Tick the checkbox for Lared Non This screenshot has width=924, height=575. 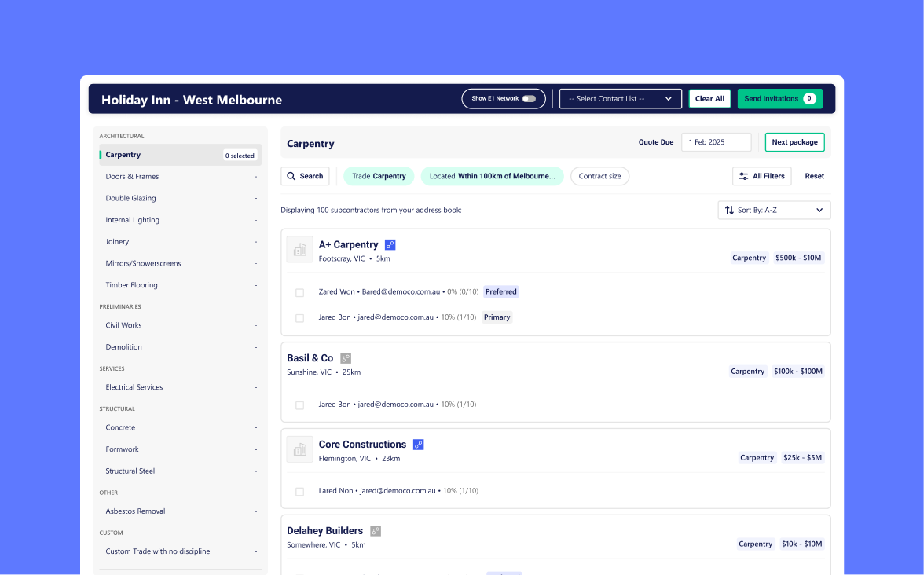click(x=299, y=492)
